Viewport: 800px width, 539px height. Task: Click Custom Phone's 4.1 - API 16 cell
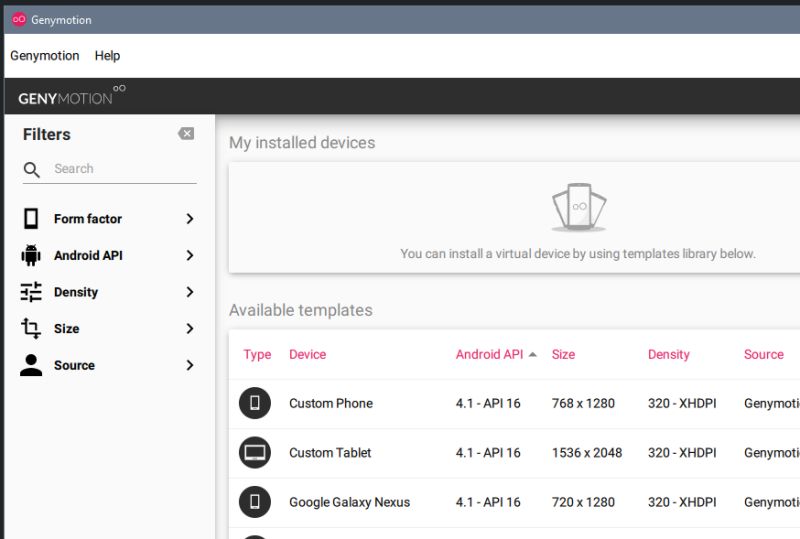coord(488,403)
